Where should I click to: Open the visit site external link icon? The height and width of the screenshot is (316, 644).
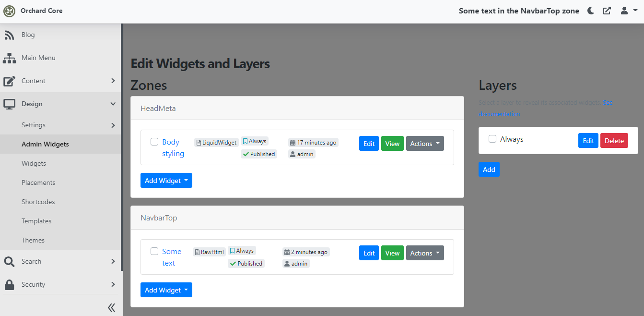(607, 11)
